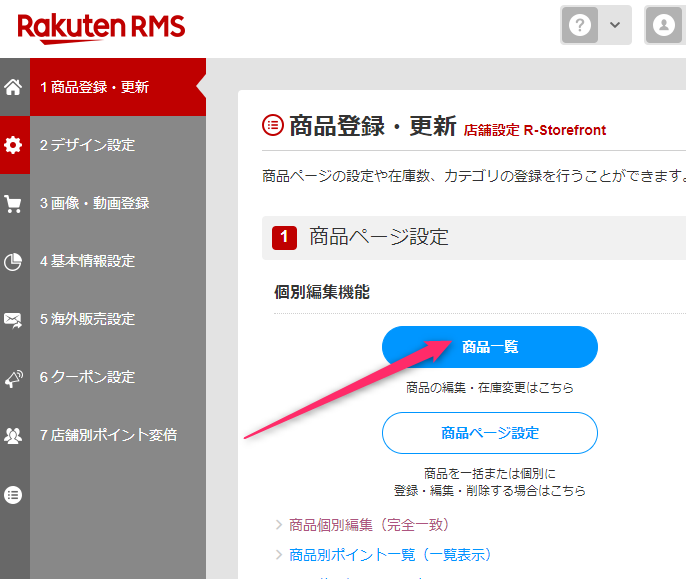Open the user account profile icon
The height and width of the screenshot is (579, 686).
pyautogui.click(x=664, y=25)
